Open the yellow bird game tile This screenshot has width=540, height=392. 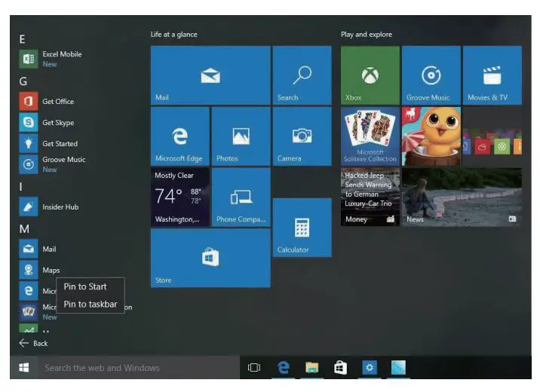[x=431, y=136]
